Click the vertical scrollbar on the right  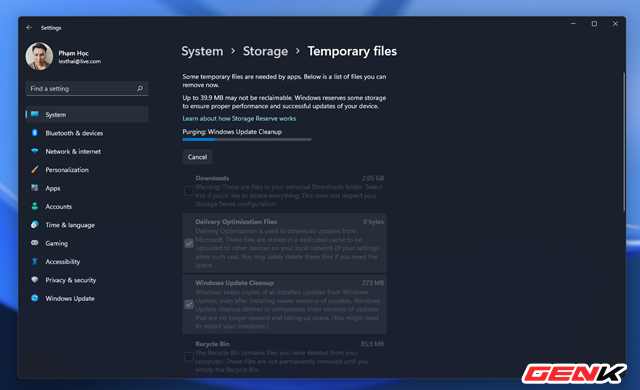click(x=623, y=142)
